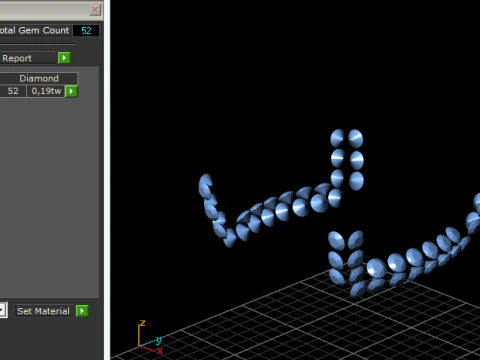480x360 pixels.
Task: Close the gem report panel
Action: coord(95,10)
